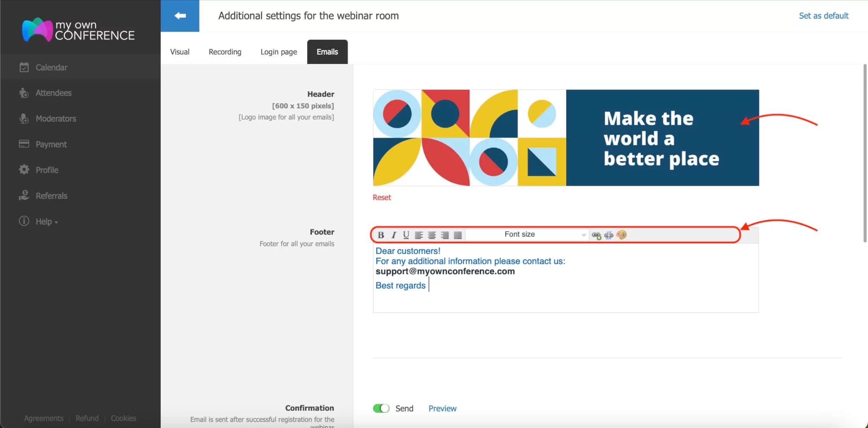
Task: Justify the footer text
Action: (458, 235)
